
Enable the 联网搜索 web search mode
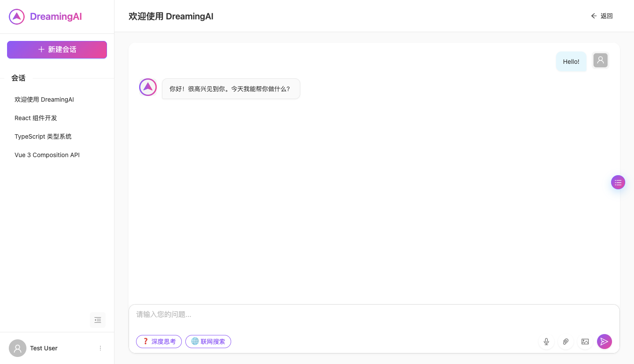click(208, 342)
